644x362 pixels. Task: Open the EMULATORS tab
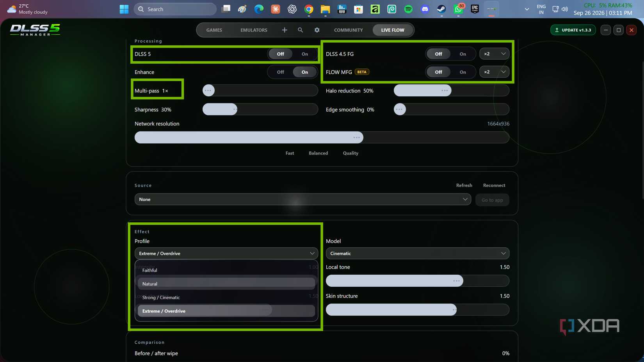[x=254, y=30]
